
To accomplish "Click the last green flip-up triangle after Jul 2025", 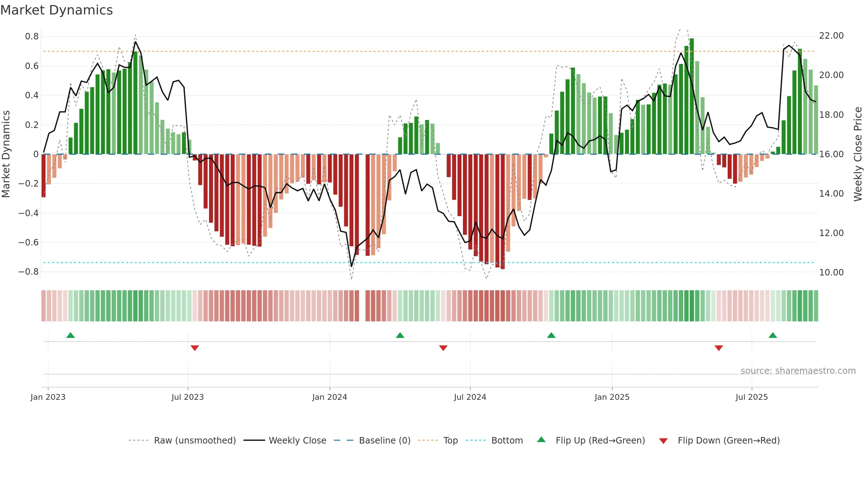I will point(773,335).
